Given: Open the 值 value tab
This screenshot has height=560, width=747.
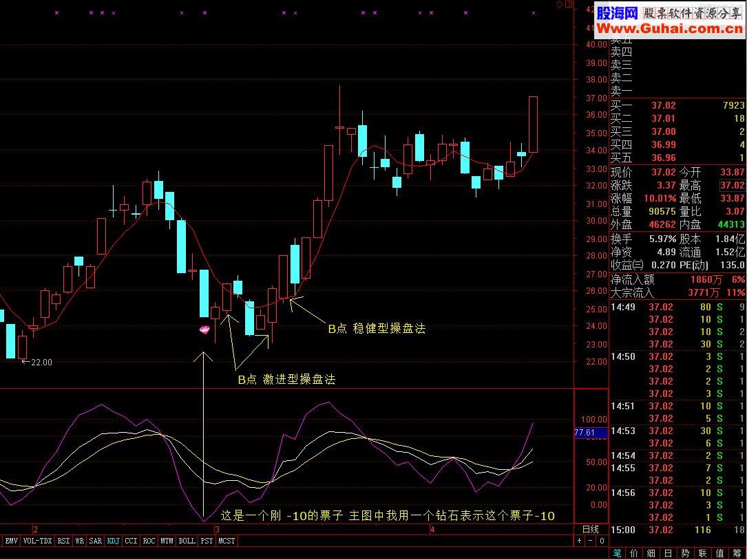Looking at the screenshot, I should pos(720,553).
